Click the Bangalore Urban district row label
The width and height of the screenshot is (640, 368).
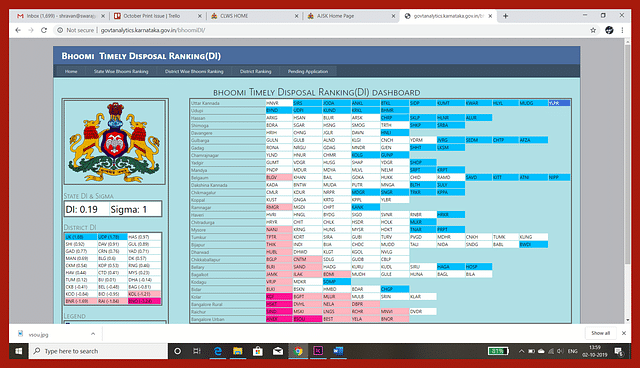228,319
